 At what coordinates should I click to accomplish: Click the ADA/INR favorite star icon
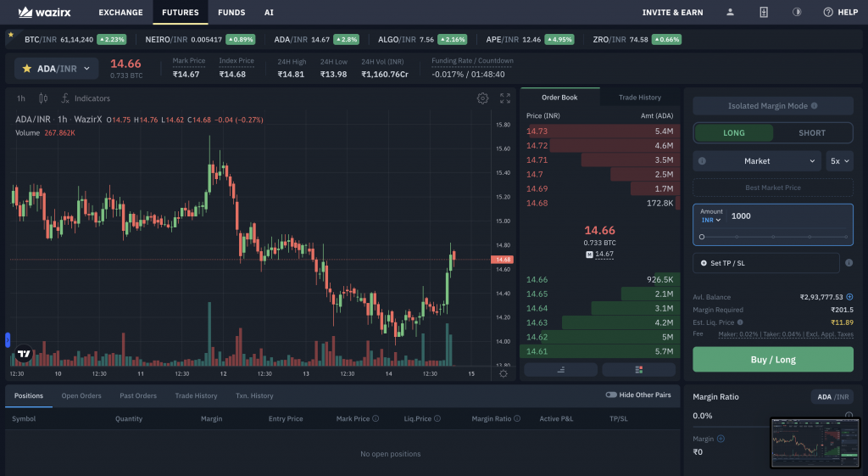coord(26,69)
